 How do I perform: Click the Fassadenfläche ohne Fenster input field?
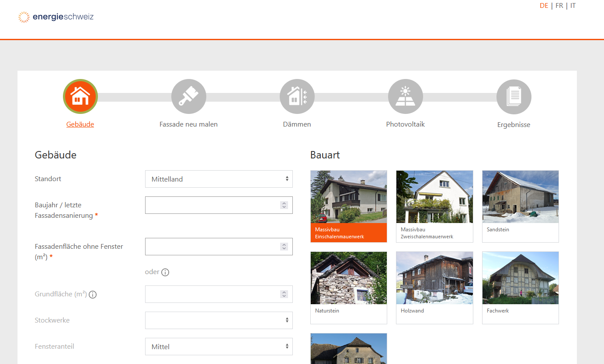coord(219,247)
